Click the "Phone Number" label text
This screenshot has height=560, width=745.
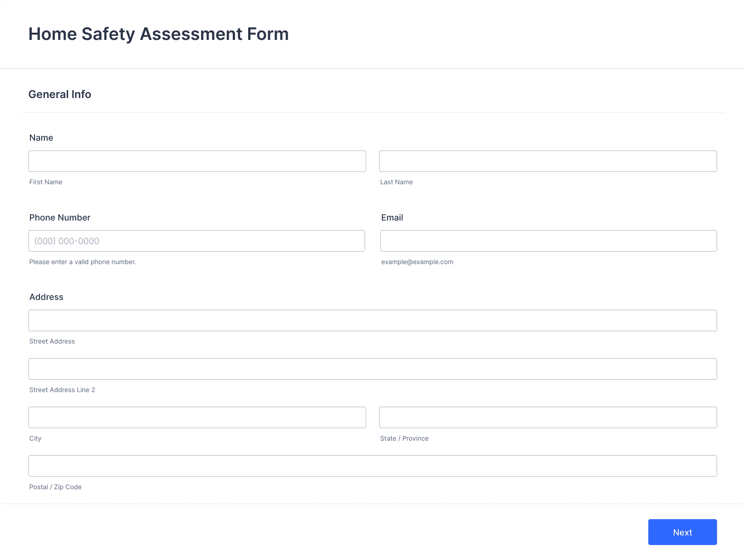[x=60, y=217]
